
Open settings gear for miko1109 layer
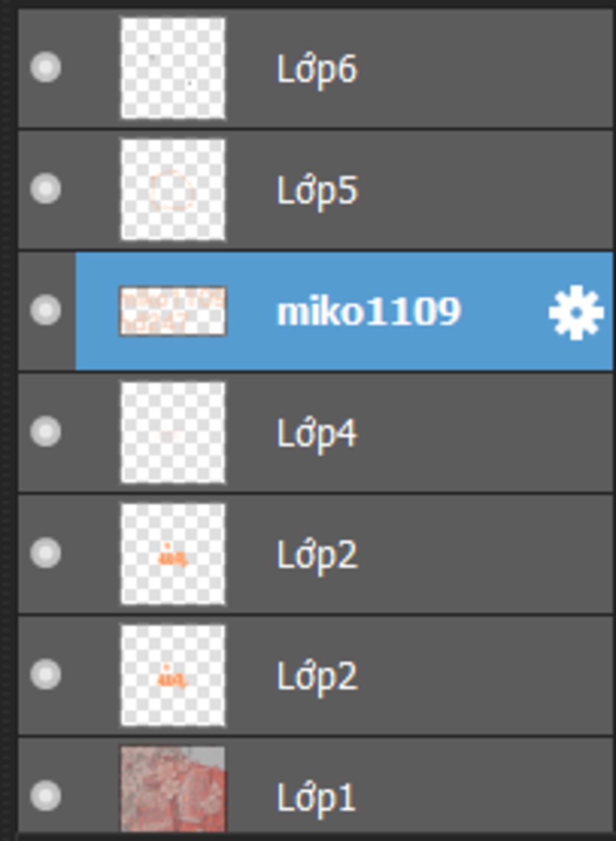(576, 312)
